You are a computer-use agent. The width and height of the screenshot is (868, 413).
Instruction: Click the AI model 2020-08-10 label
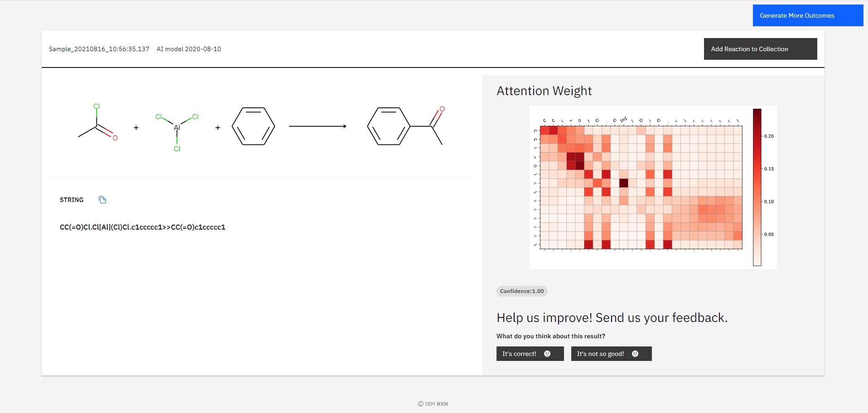pyautogui.click(x=188, y=48)
